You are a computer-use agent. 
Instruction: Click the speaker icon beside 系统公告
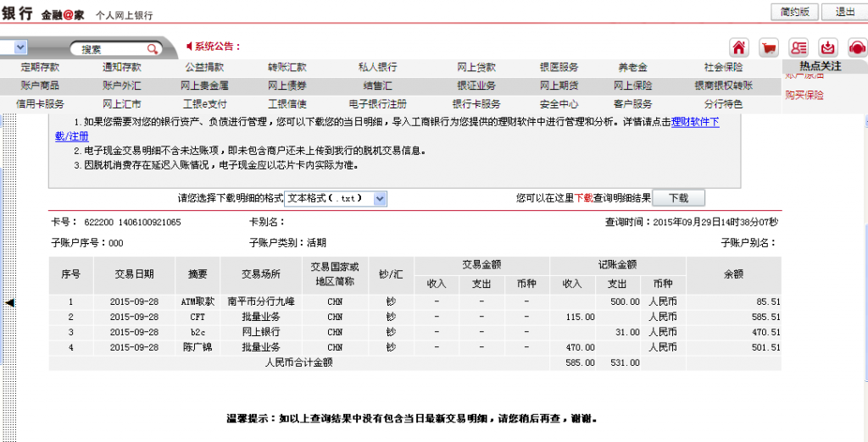coord(189,47)
